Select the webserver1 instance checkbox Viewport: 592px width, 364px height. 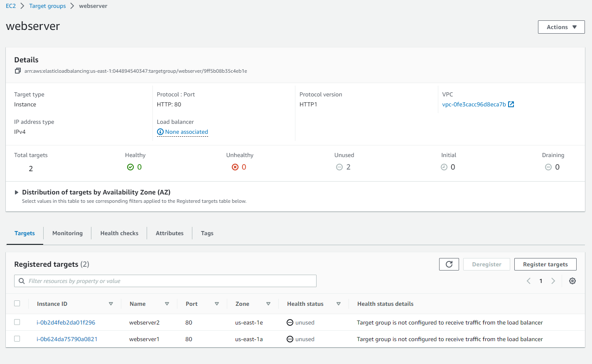coord(17,339)
